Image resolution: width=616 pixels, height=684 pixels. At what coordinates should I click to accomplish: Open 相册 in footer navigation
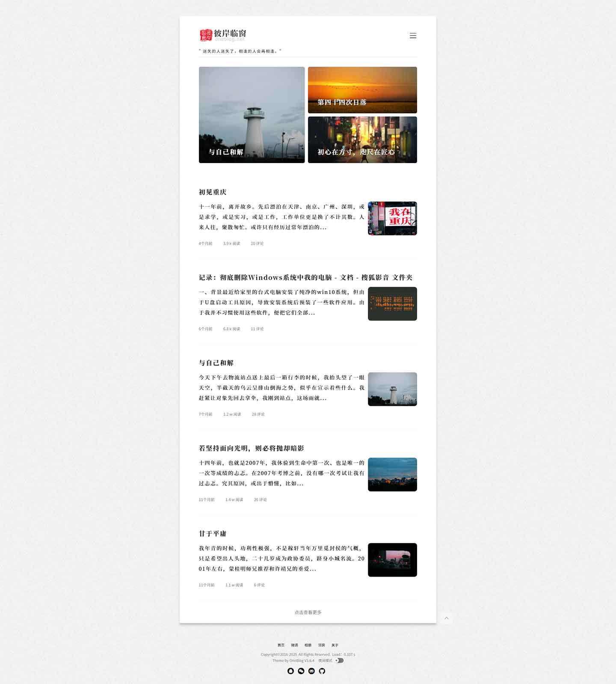[308, 645]
